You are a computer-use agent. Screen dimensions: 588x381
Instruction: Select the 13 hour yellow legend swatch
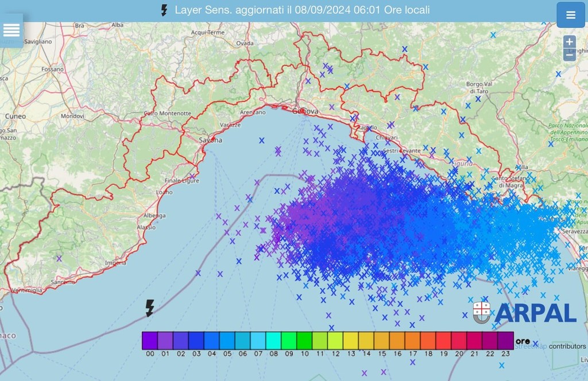351,341
